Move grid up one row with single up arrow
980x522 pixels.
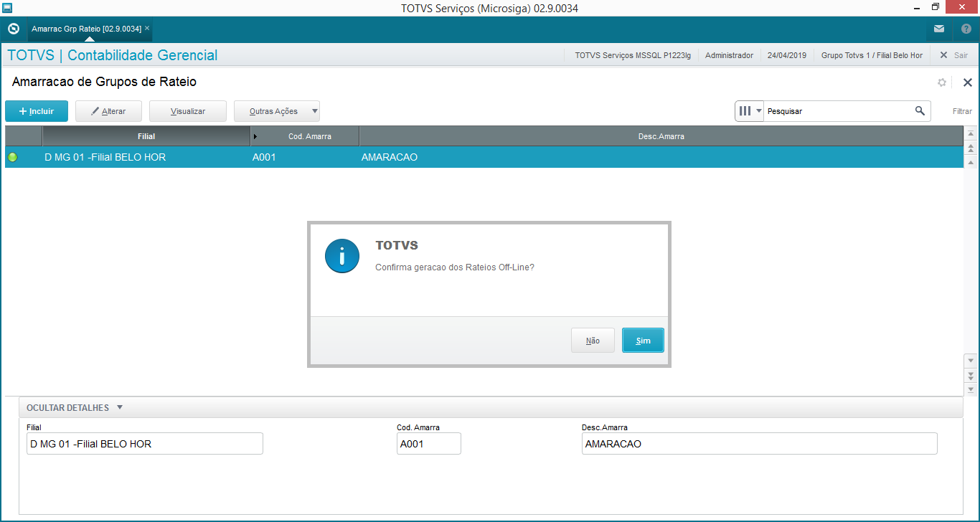(971, 163)
